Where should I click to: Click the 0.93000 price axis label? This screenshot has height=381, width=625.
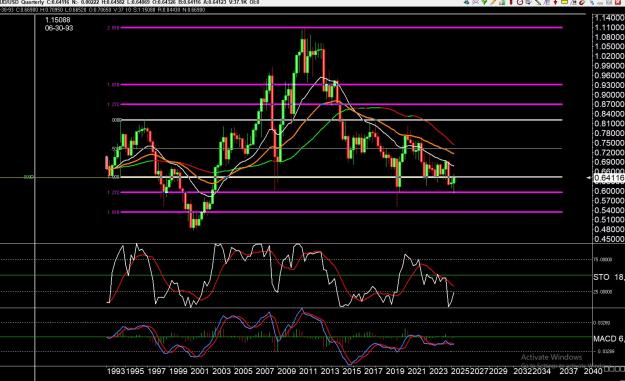609,85
